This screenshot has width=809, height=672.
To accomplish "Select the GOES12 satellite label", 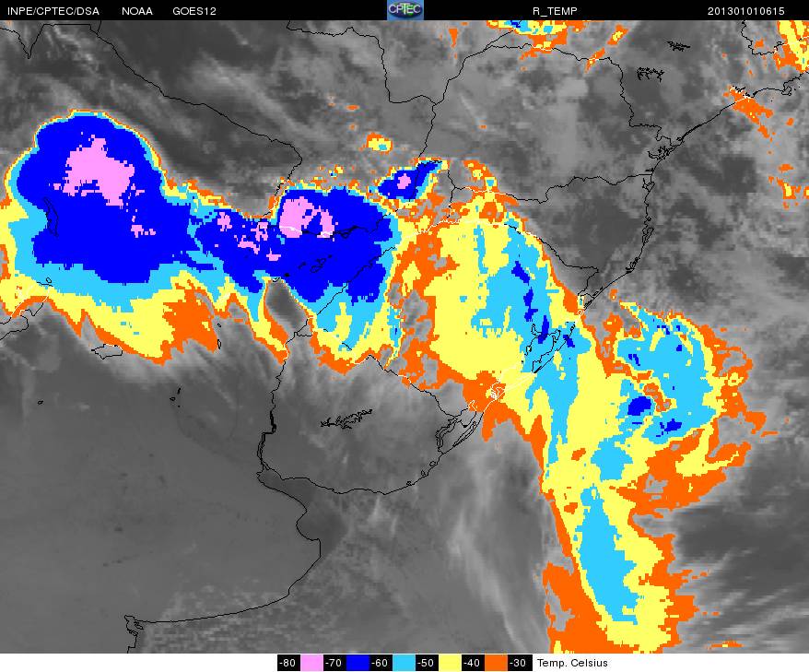I will [194, 11].
